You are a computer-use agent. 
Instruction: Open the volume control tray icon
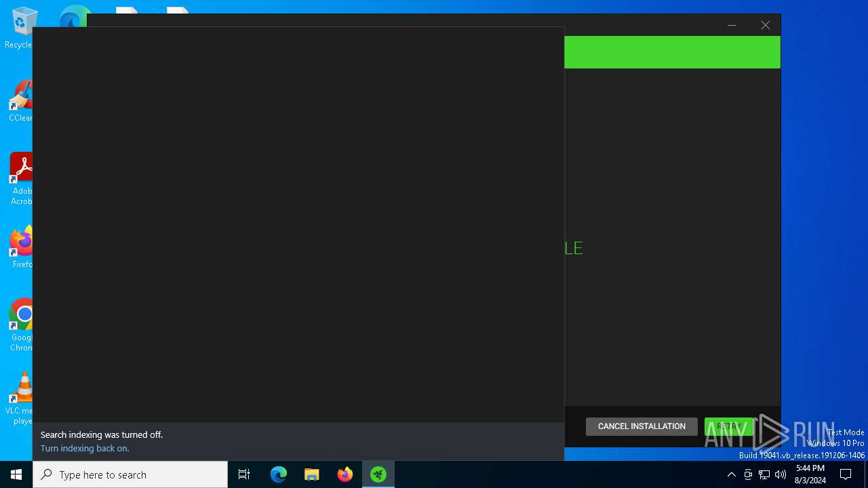point(781,474)
